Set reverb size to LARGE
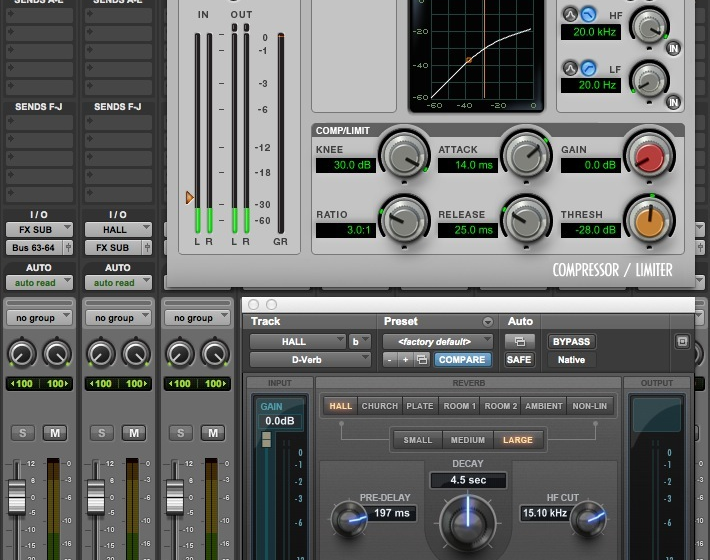Screen dimensions: 710x560 point(518,440)
